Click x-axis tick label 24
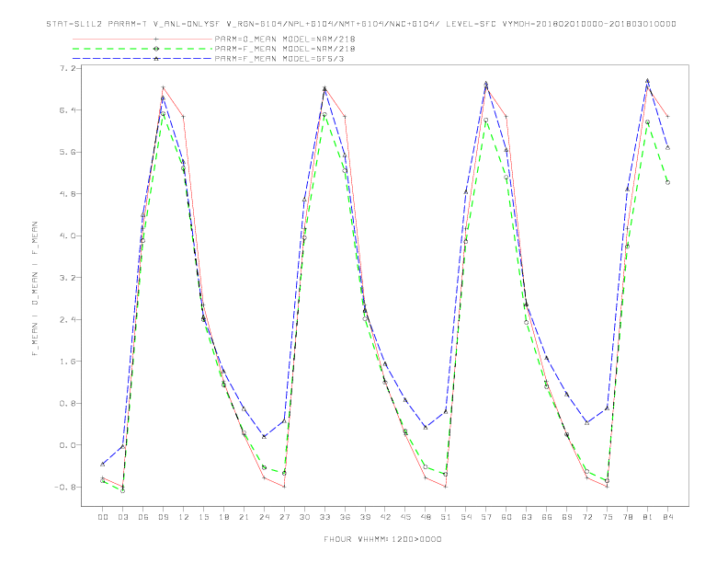 coord(264,517)
